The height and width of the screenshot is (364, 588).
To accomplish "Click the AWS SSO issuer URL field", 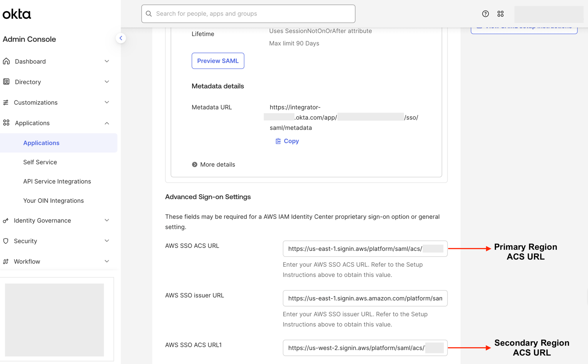I will pyautogui.click(x=365, y=298).
